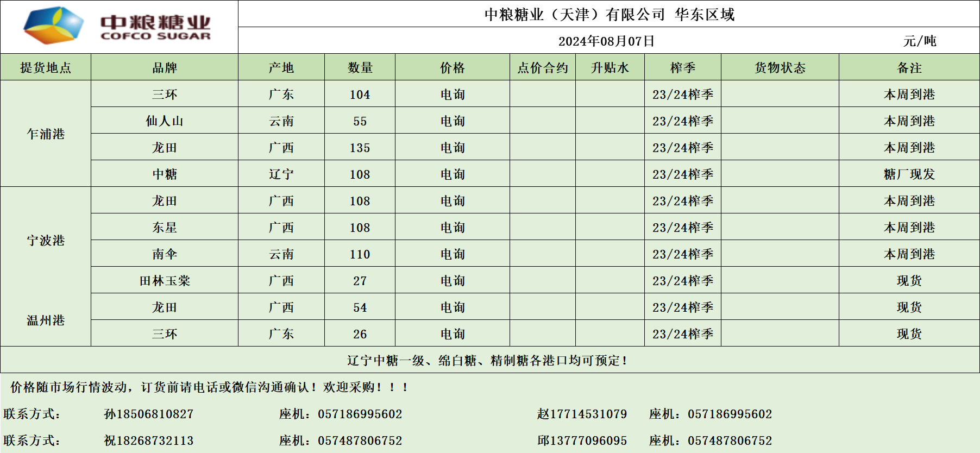Select the 点价合约 column header
980x453 pixels.
click(x=542, y=67)
